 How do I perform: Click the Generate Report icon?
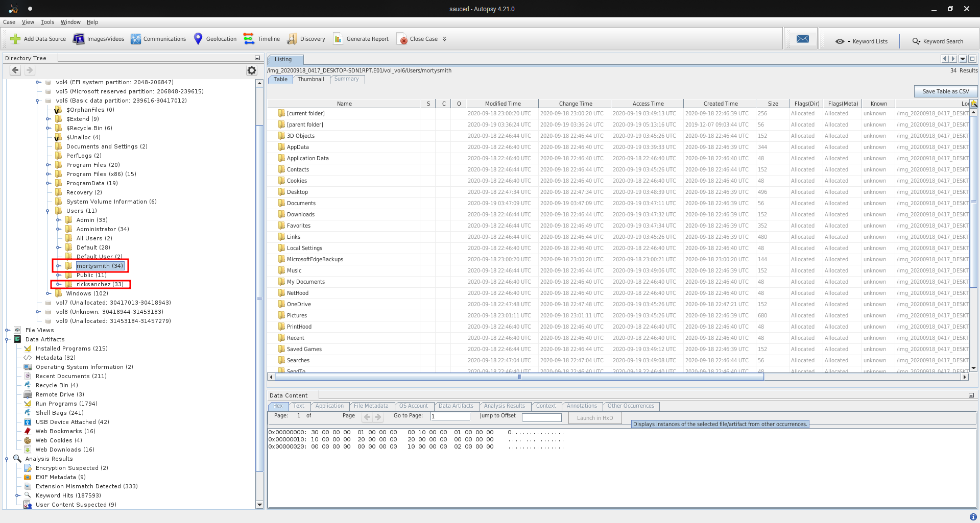(338, 39)
